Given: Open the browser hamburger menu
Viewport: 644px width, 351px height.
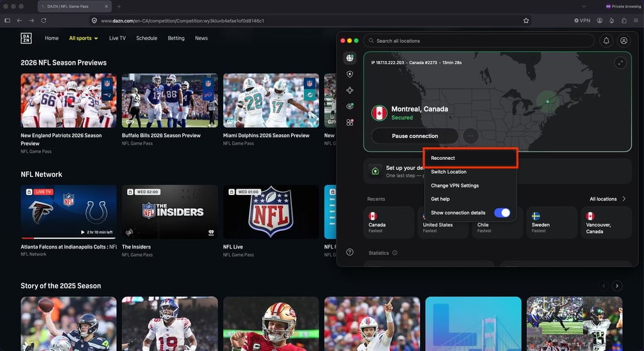Looking at the screenshot, I should (x=636, y=21).
